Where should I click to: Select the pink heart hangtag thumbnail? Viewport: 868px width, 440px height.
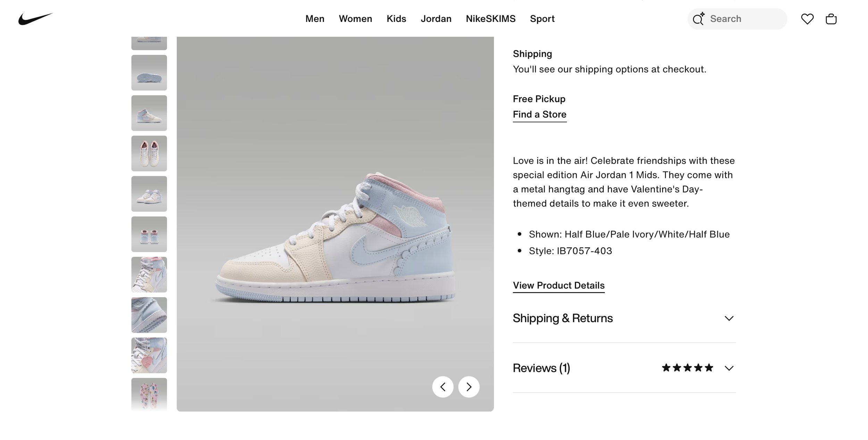pyautogui.click(x=149, y=355)
